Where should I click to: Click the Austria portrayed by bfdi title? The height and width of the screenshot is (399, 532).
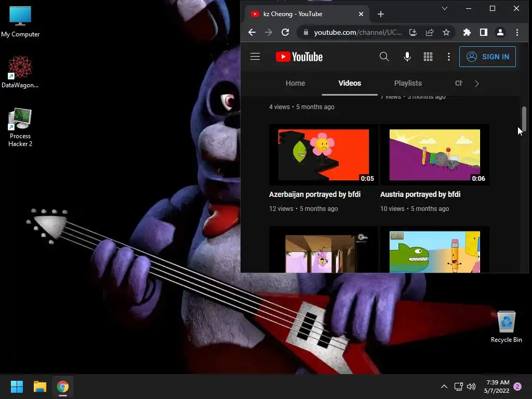coord(420,194)
